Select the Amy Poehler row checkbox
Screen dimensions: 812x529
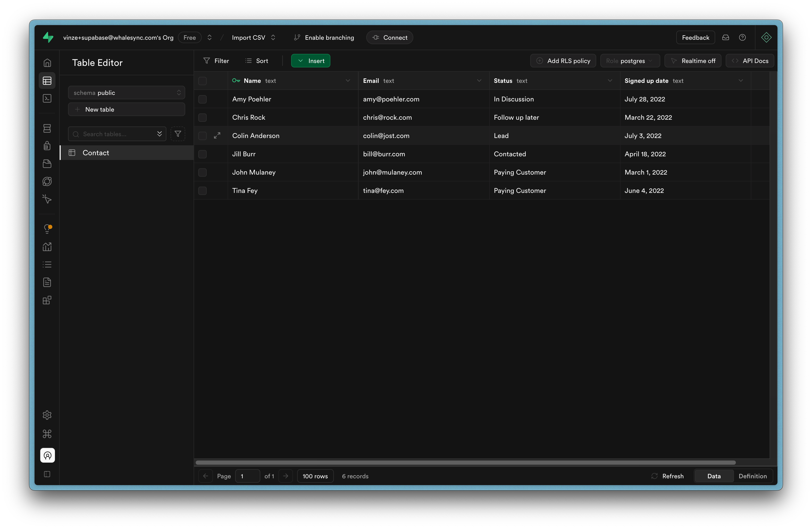point(203,99)
